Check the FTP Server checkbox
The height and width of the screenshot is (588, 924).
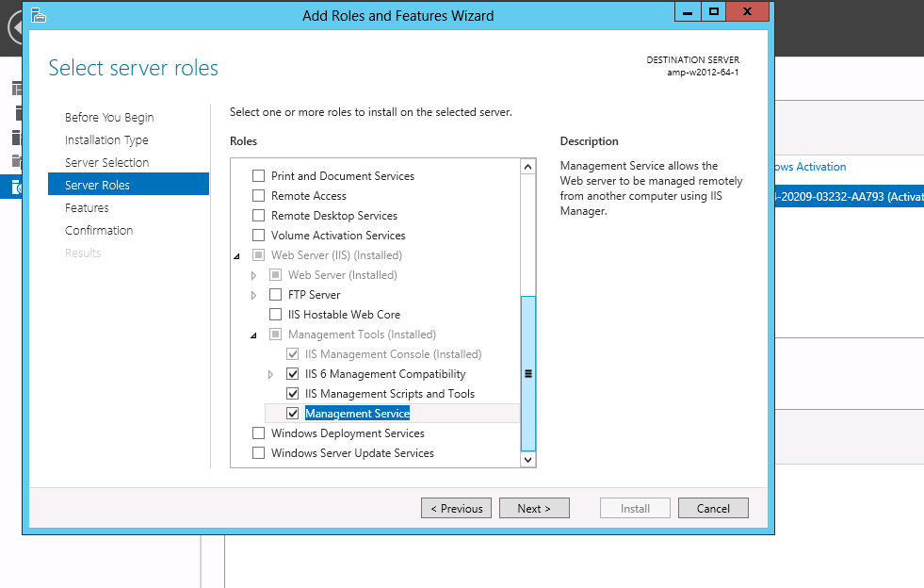click(275, 294)
